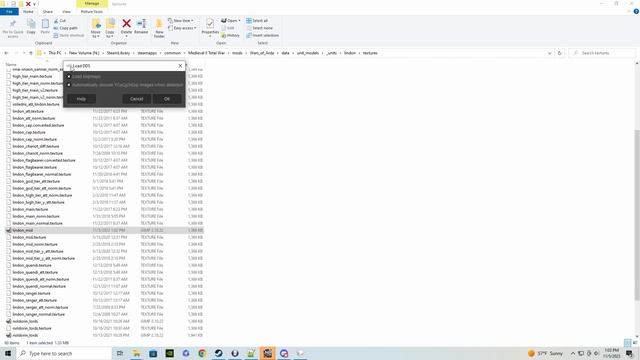
Task: Click the Back navigation arrow
Action: [x=6, y=53]
